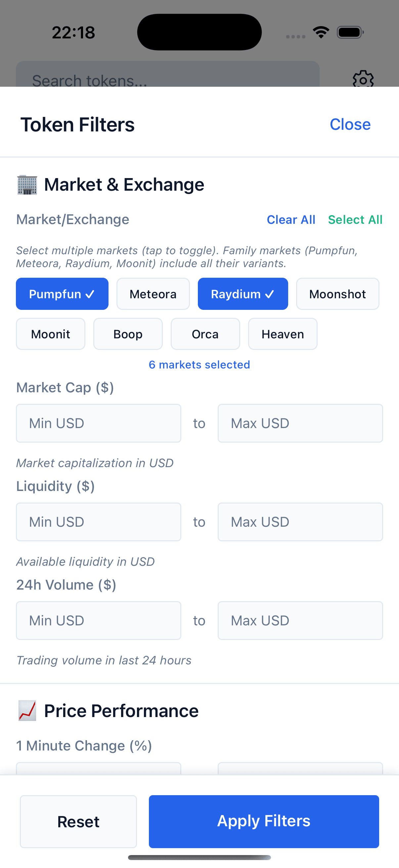Toggle the Moonshot market chip
Image resolution: width=399 pixels, height=868 pixels.
[x=338, y=294]
